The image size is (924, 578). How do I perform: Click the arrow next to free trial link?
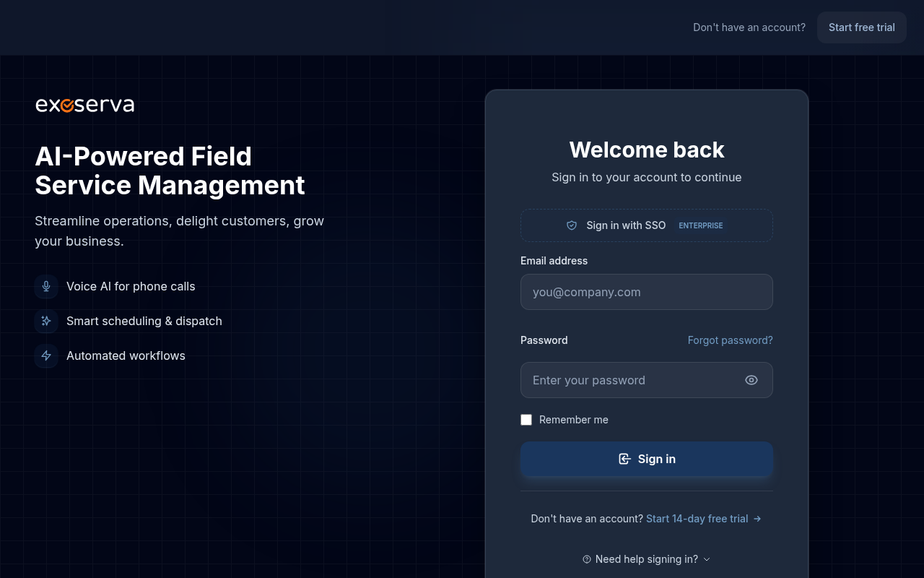[x=757, y=519]
